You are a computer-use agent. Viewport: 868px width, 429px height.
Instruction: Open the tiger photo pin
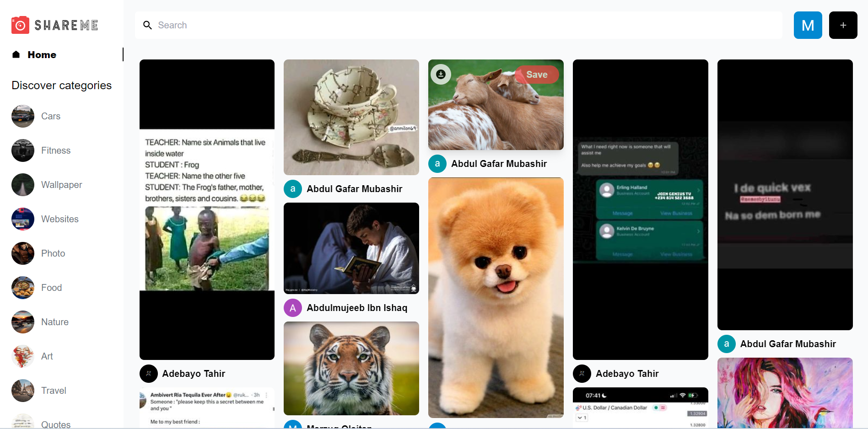pos(351,368)
